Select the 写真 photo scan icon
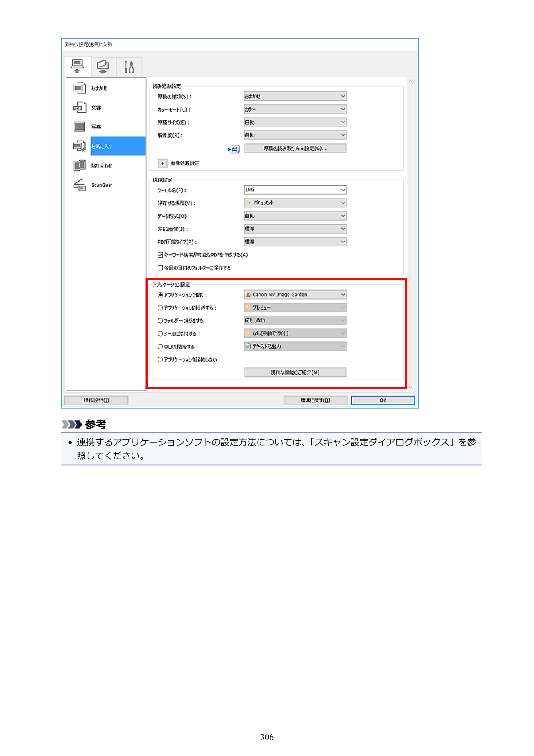This screenshot has height=756, width=534. [x=79, y=127]
